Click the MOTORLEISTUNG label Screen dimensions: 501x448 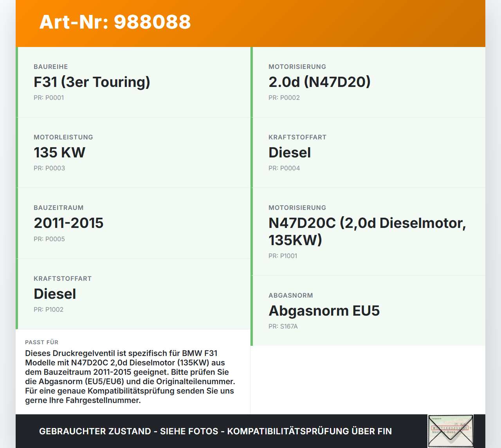pos(63,137)
